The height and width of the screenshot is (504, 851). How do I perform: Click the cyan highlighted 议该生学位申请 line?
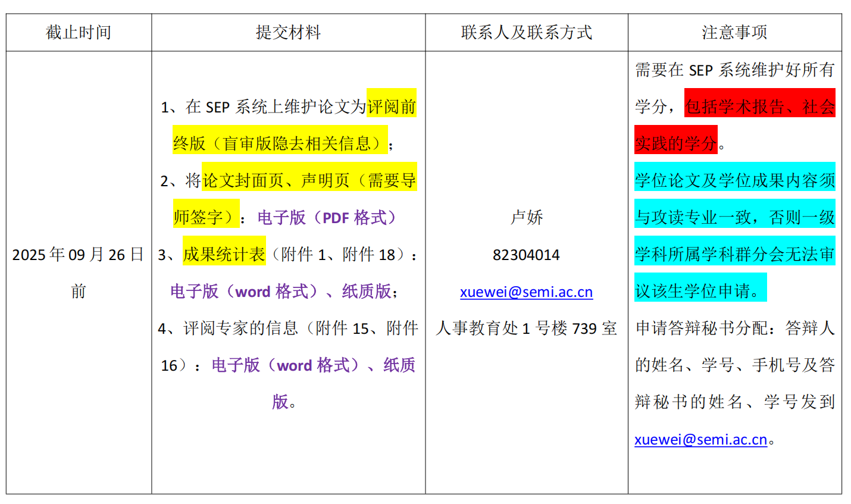pos(700,291)
